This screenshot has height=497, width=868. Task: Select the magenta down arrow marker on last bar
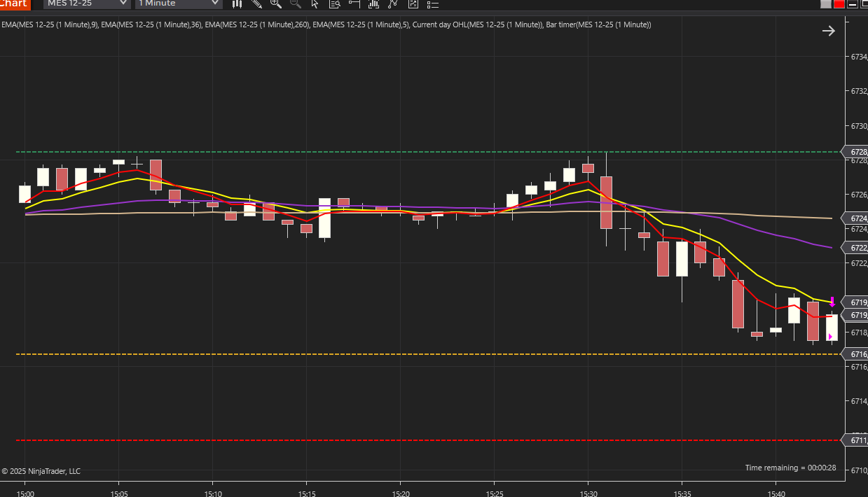pyautogui.click(x=832, y=302)
